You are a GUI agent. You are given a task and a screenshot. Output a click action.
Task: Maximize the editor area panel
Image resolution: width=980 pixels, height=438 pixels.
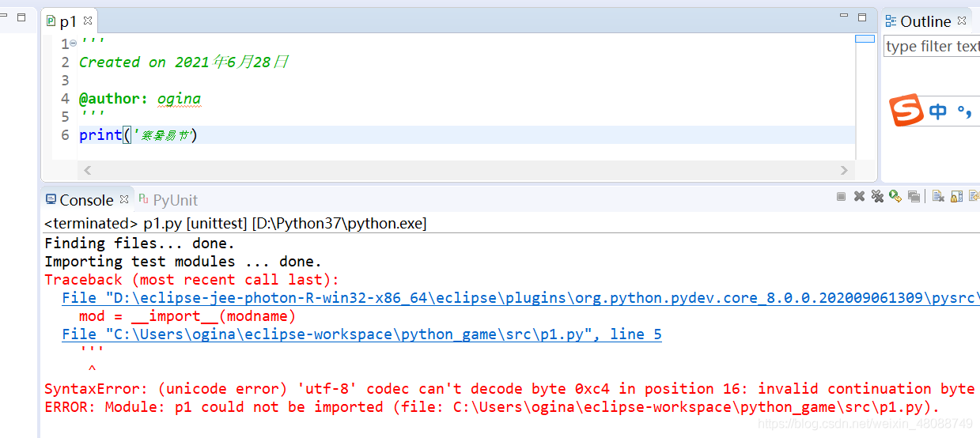pos(862,17)
